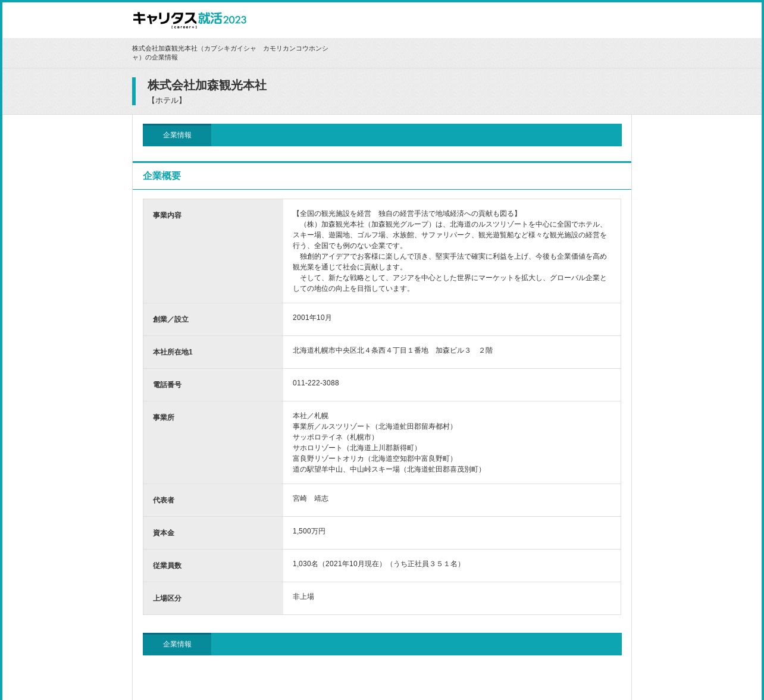Click the 資本金 row label

tap(164, 533)
